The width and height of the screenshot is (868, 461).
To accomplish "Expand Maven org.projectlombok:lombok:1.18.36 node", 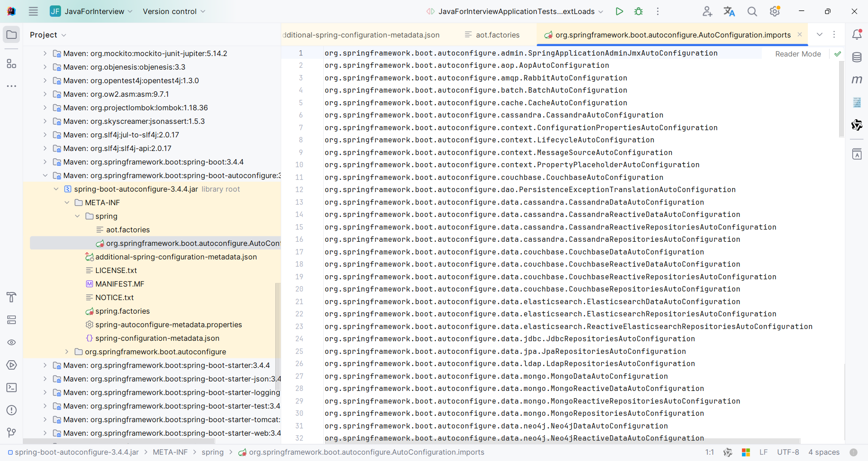I will [45, 108].
